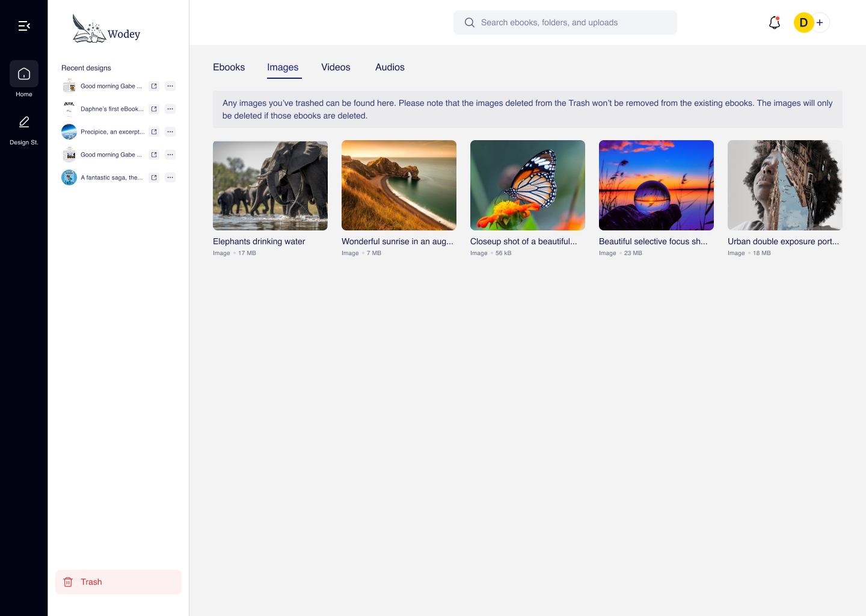Viewport: 866px width, 616px height.
Task: Switch to the Videos tab
Action: coord(336,67)
